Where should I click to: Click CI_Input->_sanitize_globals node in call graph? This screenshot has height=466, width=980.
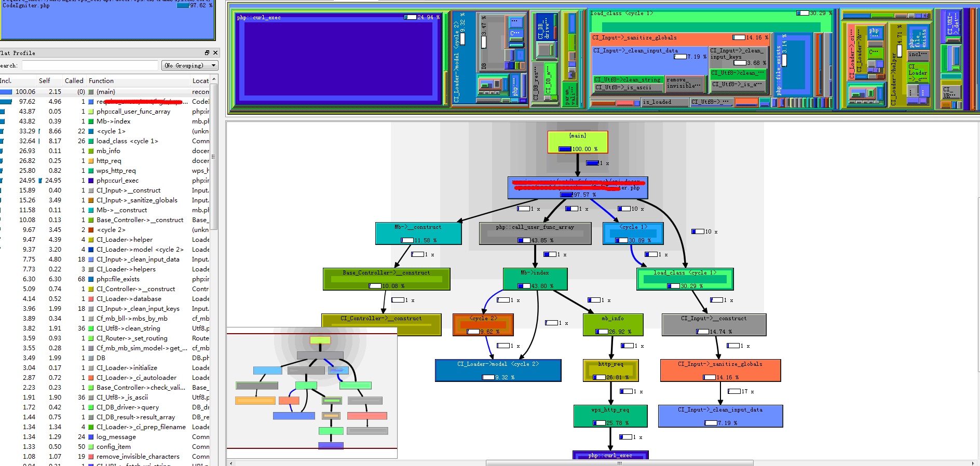pos(720,371)
